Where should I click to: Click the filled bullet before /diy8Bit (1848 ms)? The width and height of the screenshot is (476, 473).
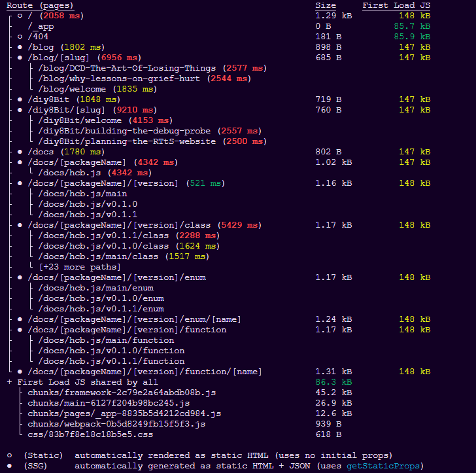[20, 99]
